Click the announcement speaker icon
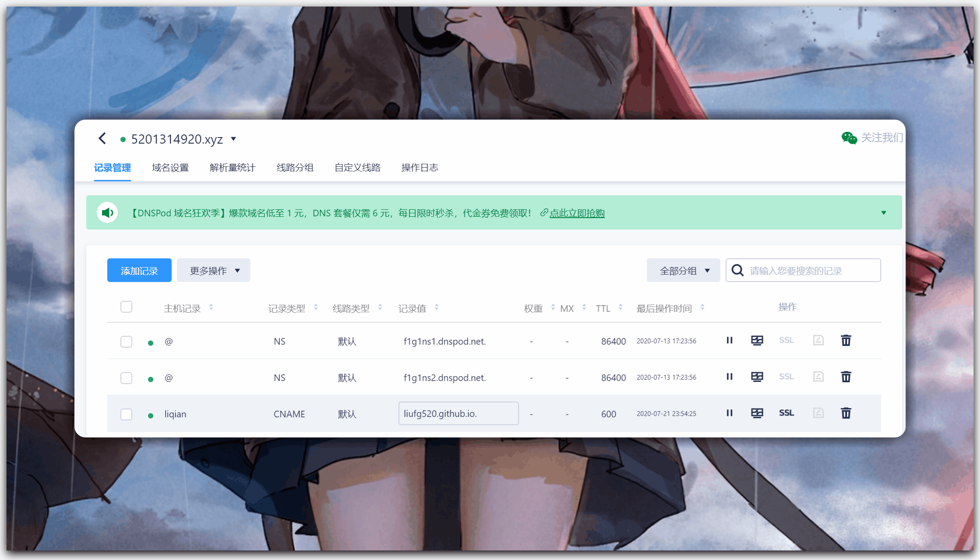 click(107, 213)
